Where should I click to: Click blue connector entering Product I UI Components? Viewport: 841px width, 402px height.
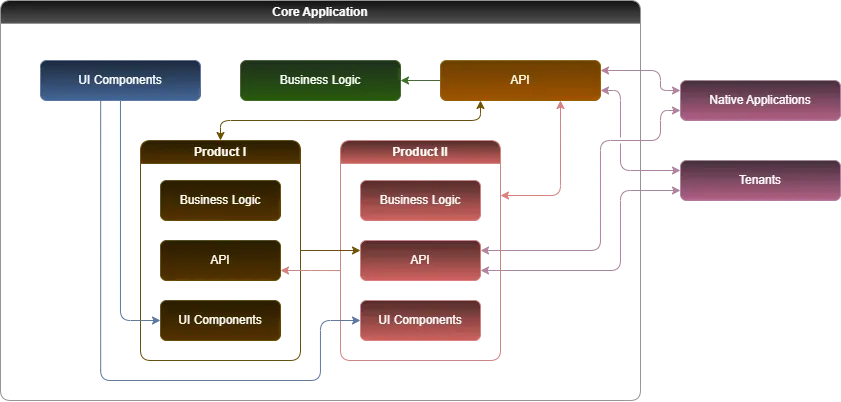(x=140, y=321)
